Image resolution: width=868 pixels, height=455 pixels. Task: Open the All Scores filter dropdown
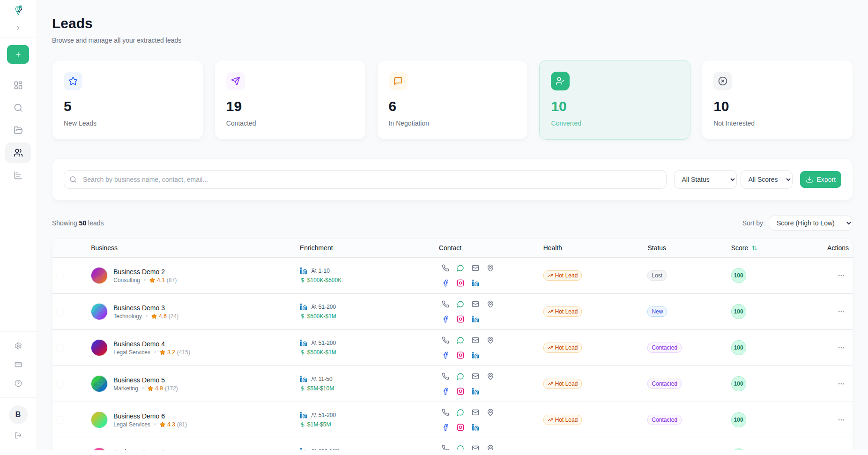click(x=766, y=179)
